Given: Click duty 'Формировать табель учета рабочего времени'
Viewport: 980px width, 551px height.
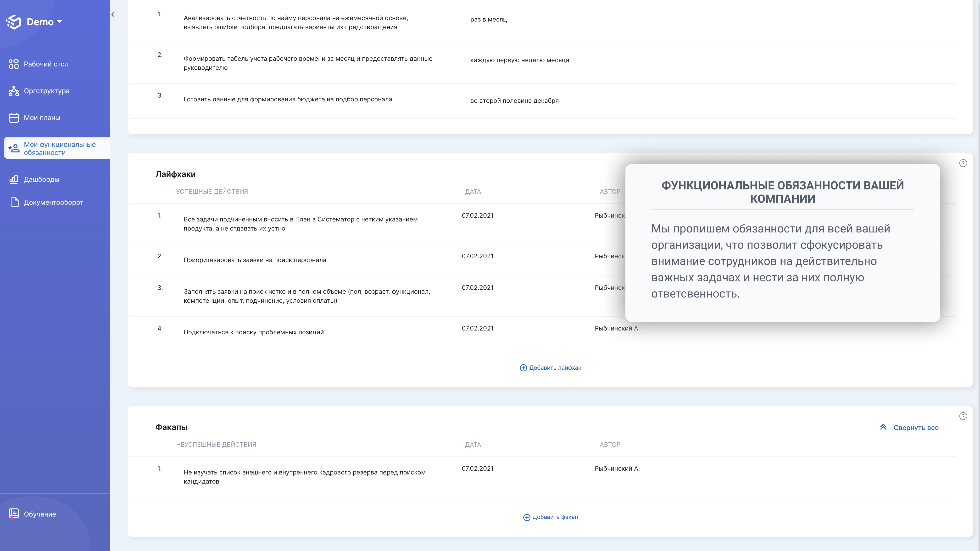Looking at the screenshot, I should (308, 63).
